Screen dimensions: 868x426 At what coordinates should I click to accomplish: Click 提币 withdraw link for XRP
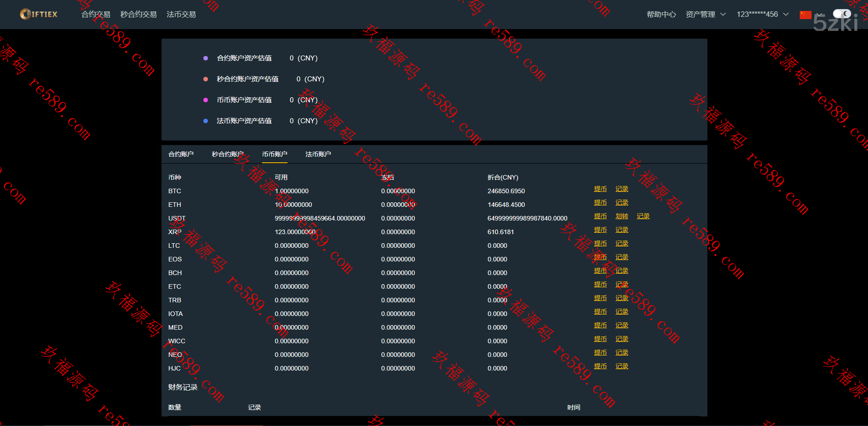click(600, 230)
